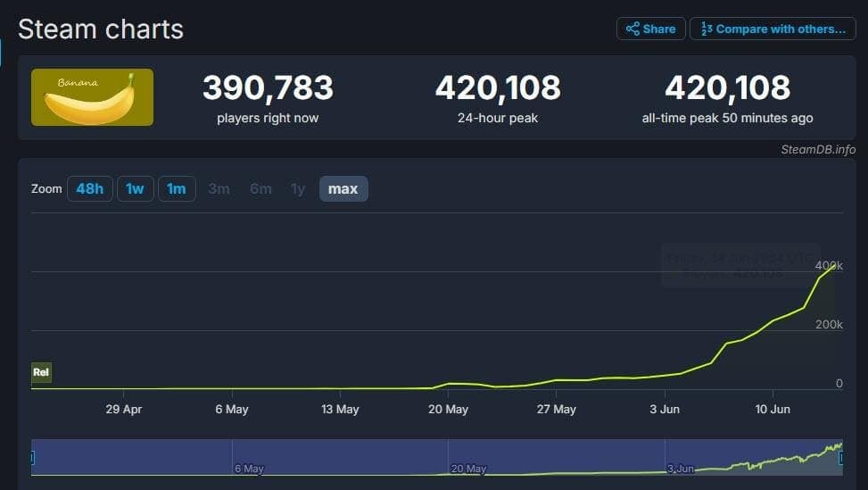Select the 3m zoom option
The height and width of the screenshot is (490, 868).
tap(219, 189)
